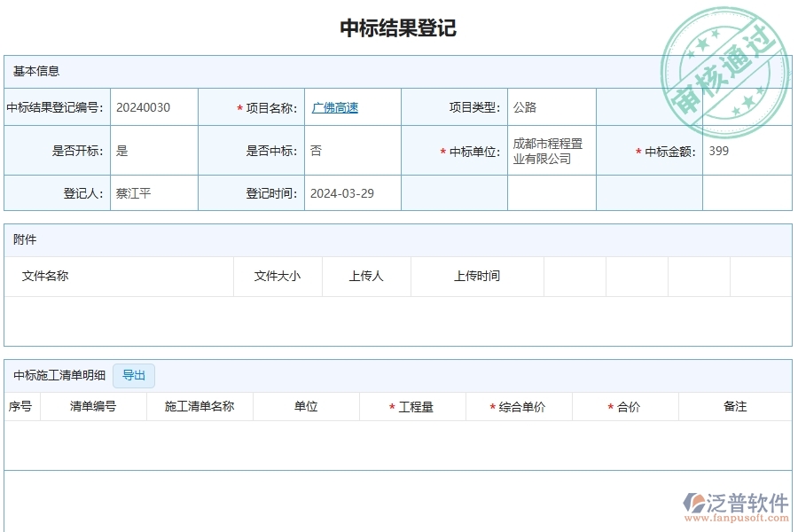Click the 导出 export button
Viewport: 798px width, 532px height.
(134, 376)
